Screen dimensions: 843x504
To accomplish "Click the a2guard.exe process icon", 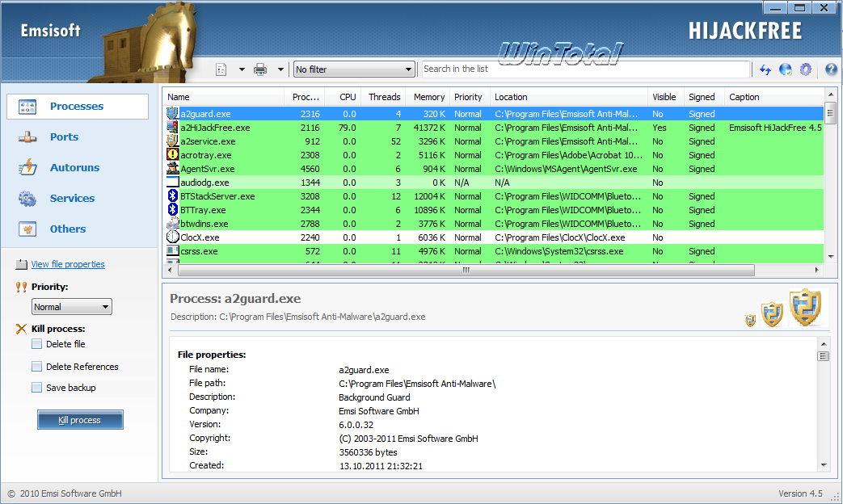I will click(x=173, y=113).
